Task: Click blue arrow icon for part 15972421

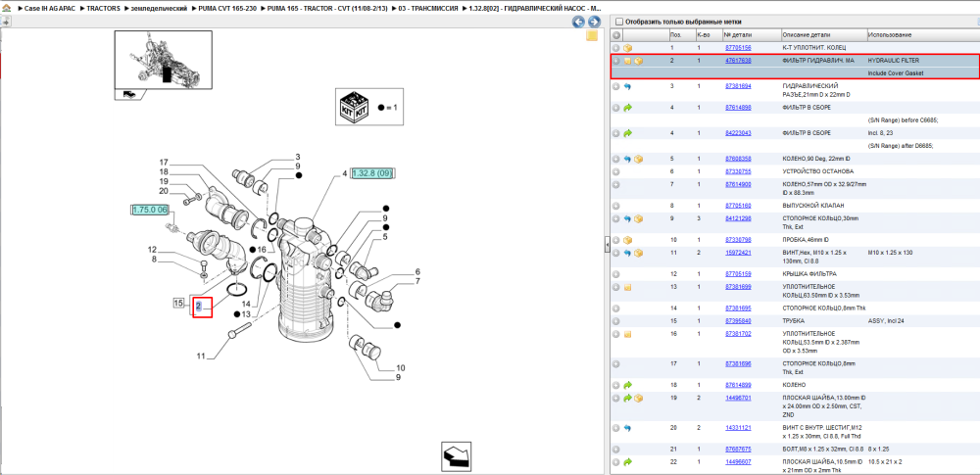Action: [627, 253]
